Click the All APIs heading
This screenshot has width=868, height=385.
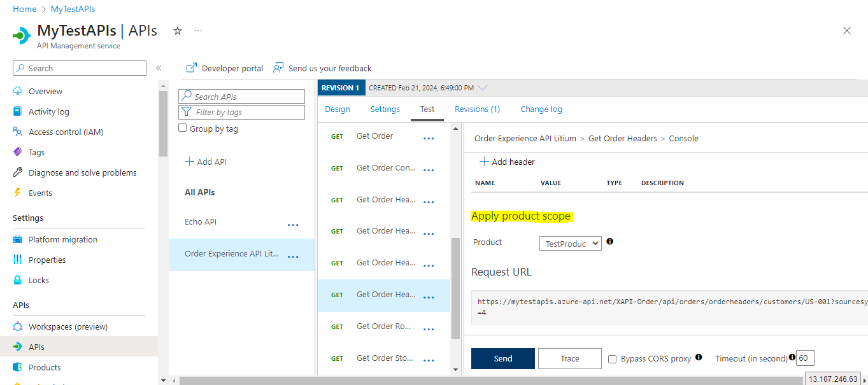pos(200,192)
